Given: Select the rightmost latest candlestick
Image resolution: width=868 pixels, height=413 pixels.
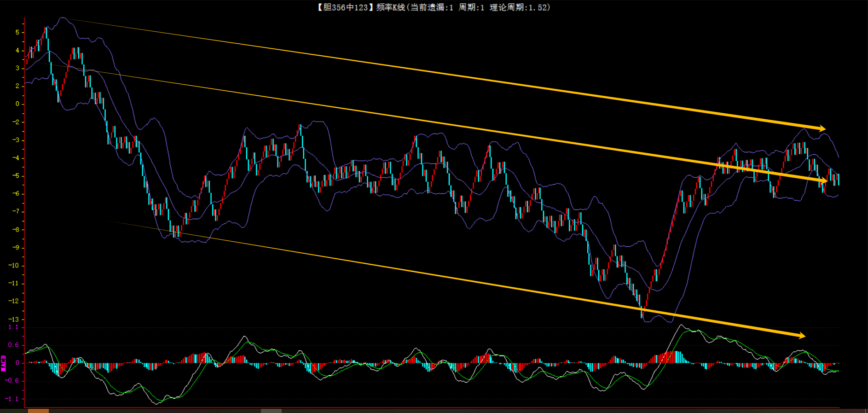Looking at the screenshot, I should click(x=838, y=179).
